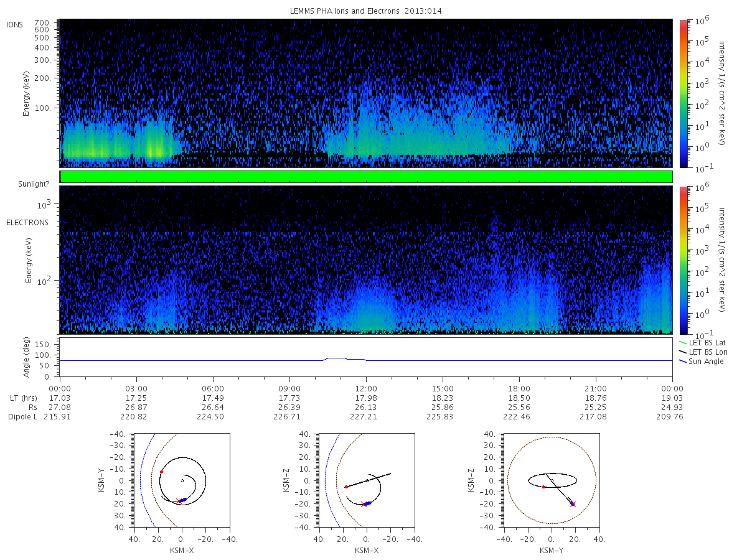Click the red X marker in KSM-Y/KSM-Z plot
The image size is (747, 560).
point(573,503)
